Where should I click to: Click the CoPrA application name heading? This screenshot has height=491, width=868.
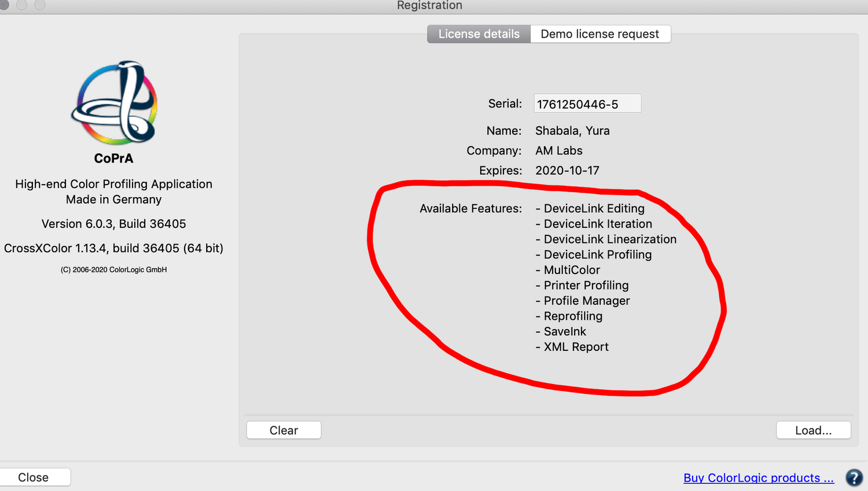click(x=114, y=158)
